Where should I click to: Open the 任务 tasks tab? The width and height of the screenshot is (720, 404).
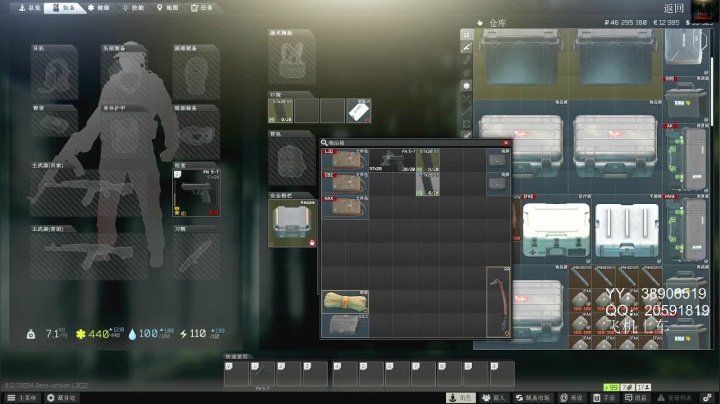202,8
